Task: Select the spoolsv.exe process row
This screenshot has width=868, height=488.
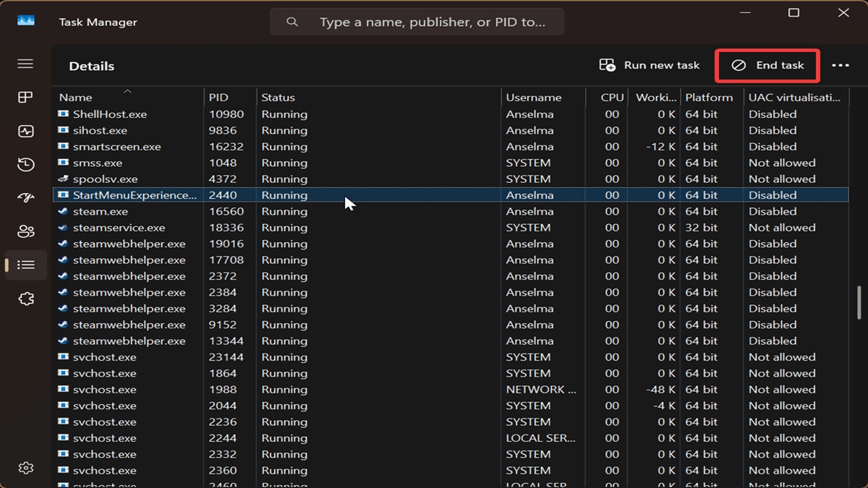Action: tap(105, 179)
